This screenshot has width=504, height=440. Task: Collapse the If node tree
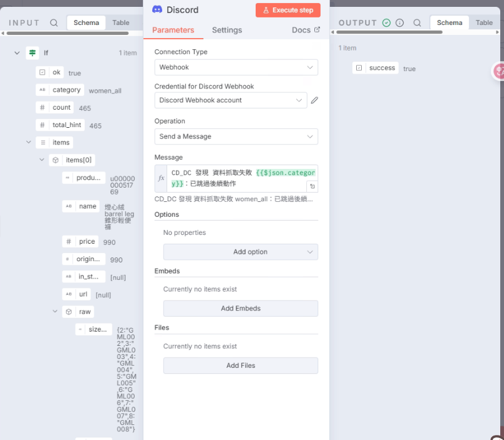(17, 53)
